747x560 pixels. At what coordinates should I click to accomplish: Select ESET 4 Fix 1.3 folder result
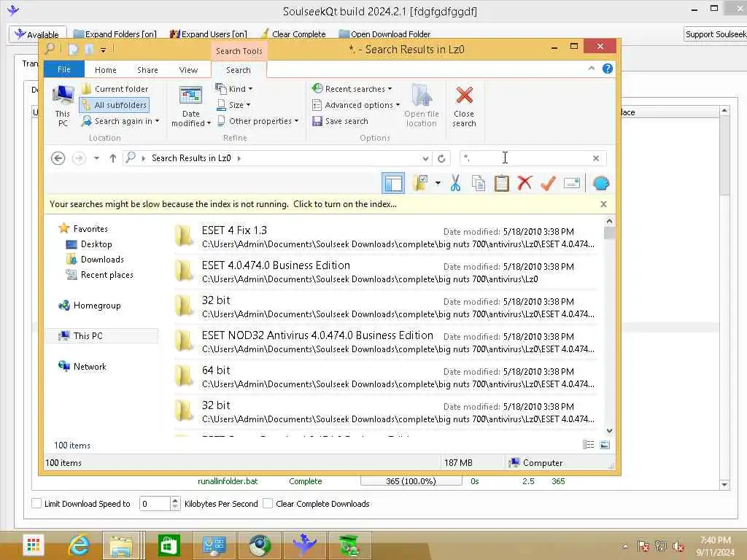(385, 237)
